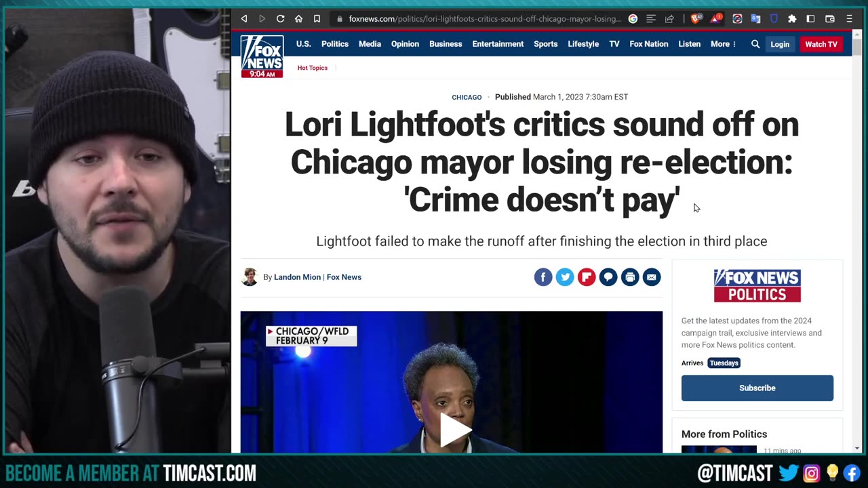Click the red blocker extension icon

pos(737,19)
